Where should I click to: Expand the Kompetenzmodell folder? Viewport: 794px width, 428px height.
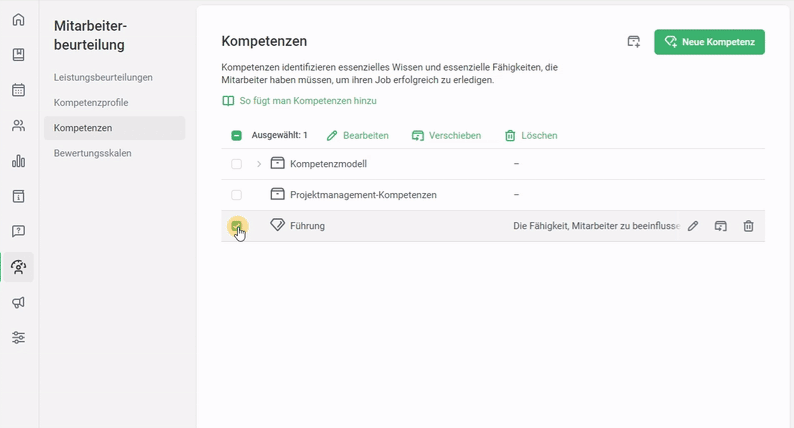[x=259, y=164]
